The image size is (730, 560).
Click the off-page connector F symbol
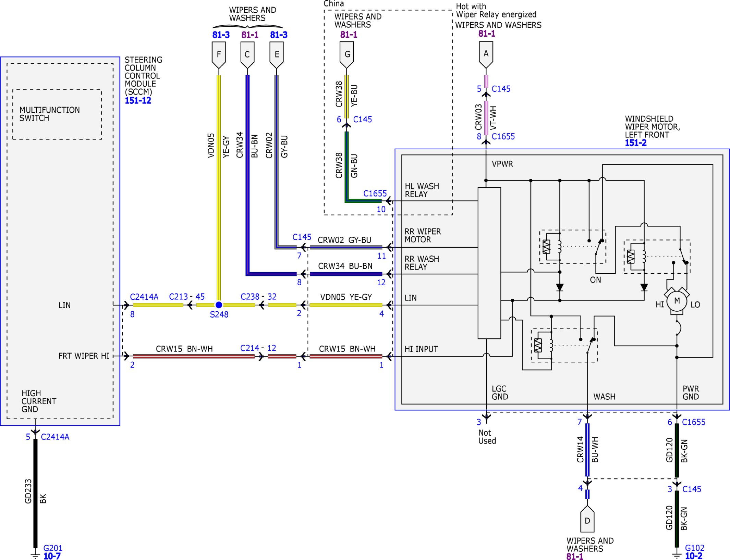219,55
